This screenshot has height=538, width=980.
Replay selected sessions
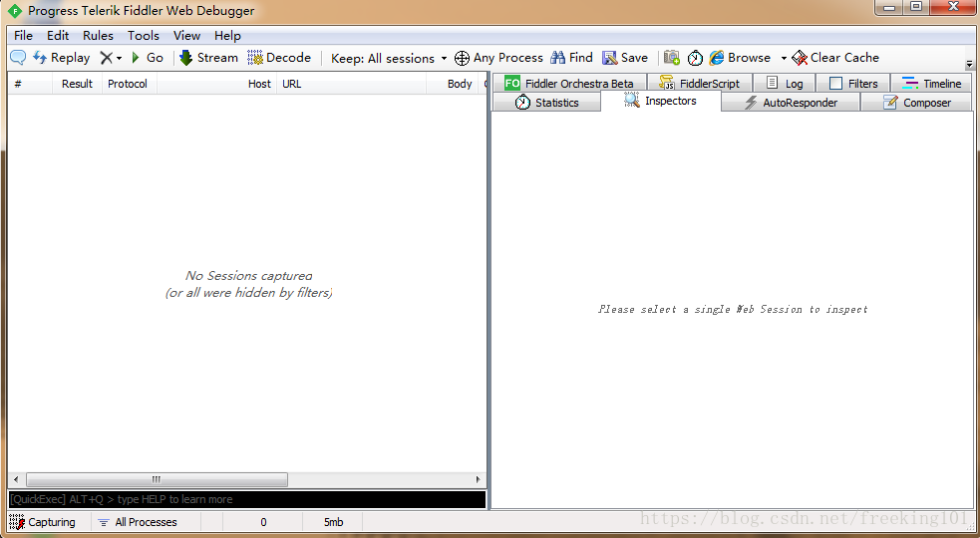(x=61, y=58)
